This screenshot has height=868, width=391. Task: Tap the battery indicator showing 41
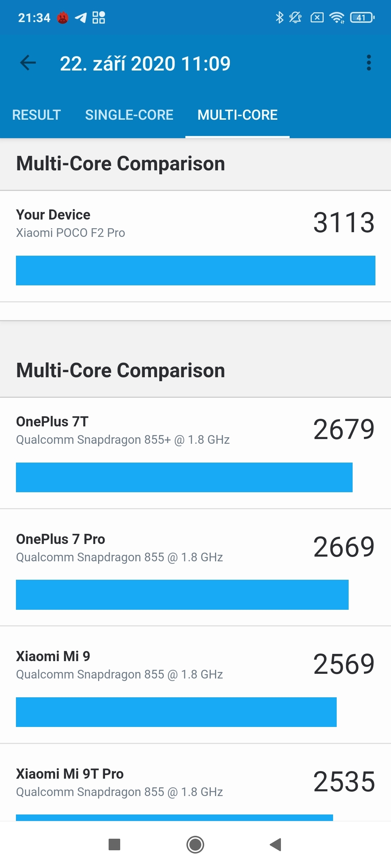pyautogui.click(x=361, y=17)
